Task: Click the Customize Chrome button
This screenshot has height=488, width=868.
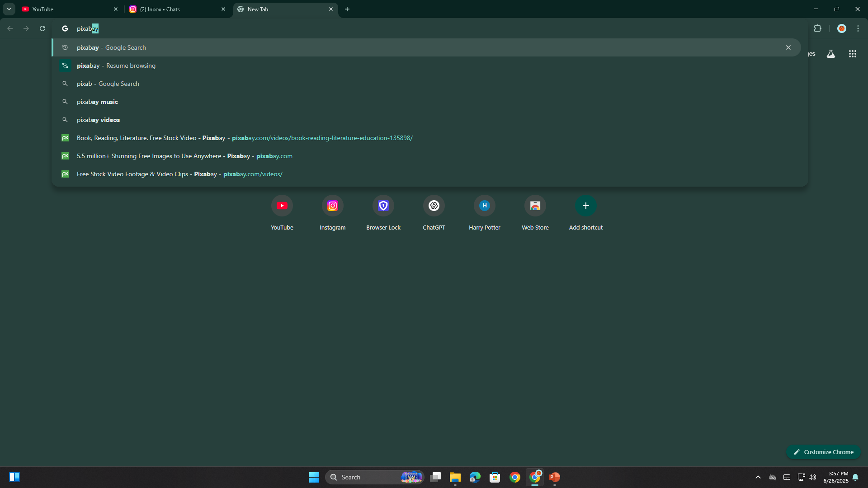Action: click(824, 452)
